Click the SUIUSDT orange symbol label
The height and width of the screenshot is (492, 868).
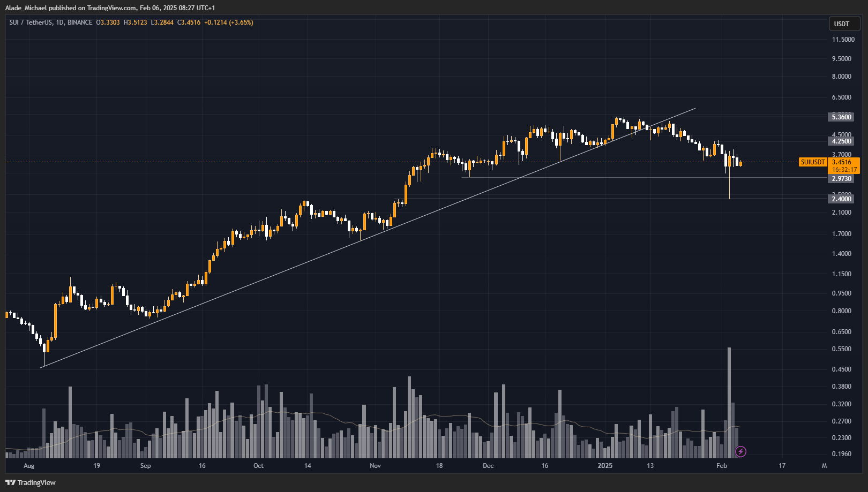pyautogui.click(x=812, y=162)
